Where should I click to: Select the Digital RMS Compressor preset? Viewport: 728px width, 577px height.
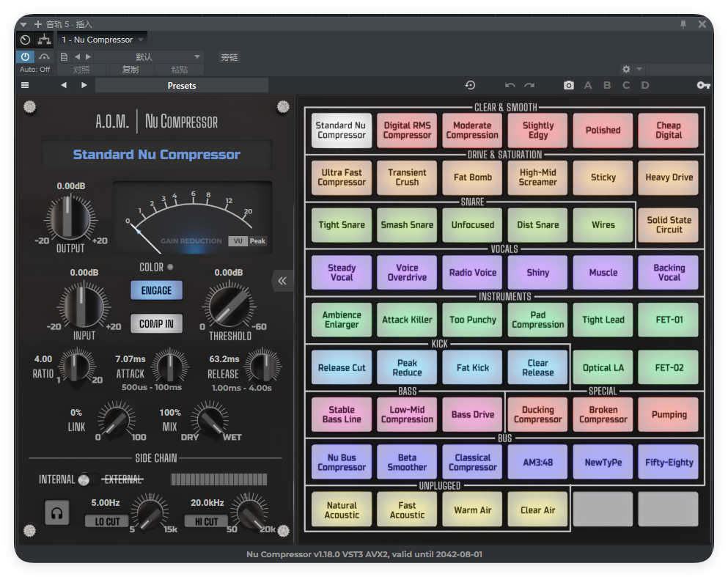[x=407, y=131]
